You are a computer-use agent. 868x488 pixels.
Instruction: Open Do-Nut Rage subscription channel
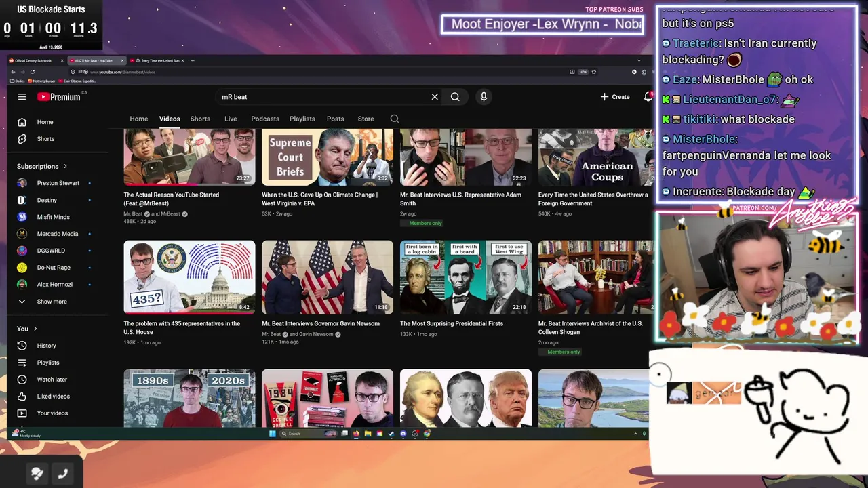click(x=54, y=268)
